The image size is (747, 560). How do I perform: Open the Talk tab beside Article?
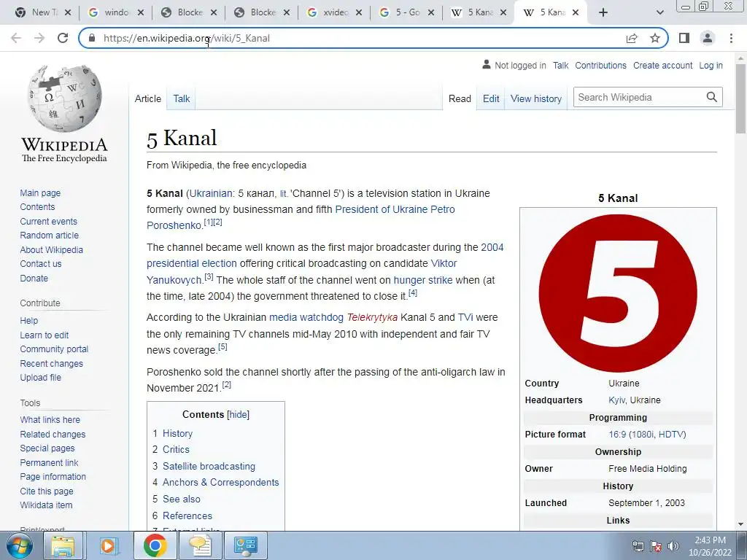click(x=181, y=98)
